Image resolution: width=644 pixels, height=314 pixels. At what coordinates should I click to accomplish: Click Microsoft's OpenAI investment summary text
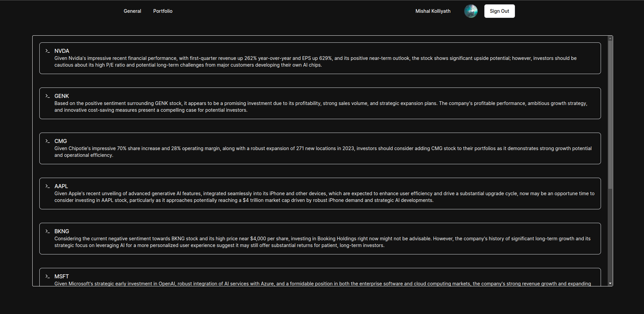[323, 283]
